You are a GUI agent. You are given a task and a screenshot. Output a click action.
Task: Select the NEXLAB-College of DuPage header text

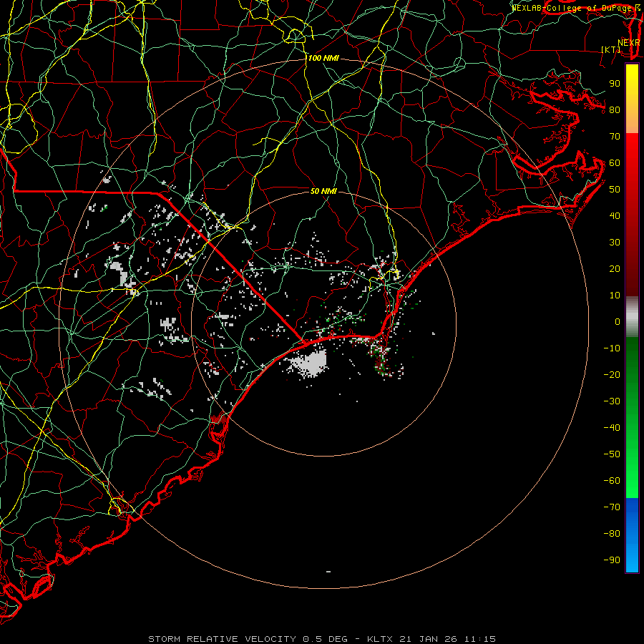point(572,8)
